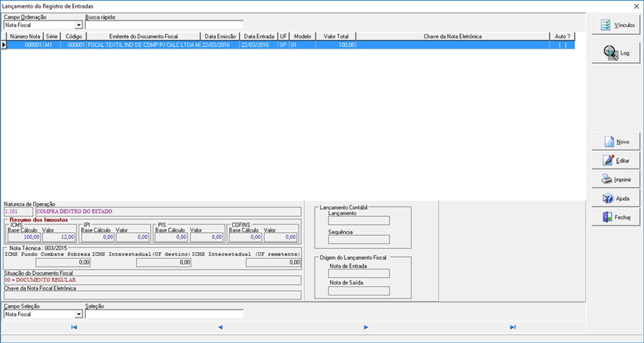Image resolution: width=644 pixels, height=343 pixels.
Task: Click the Chave da Nota Eletrônica header
Action: pos(453,36)
